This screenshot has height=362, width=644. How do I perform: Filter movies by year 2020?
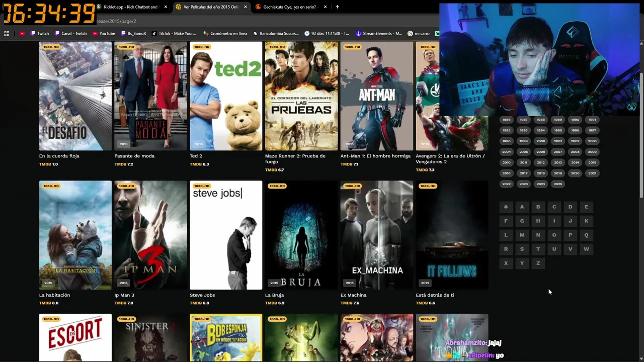pos(575,173)
